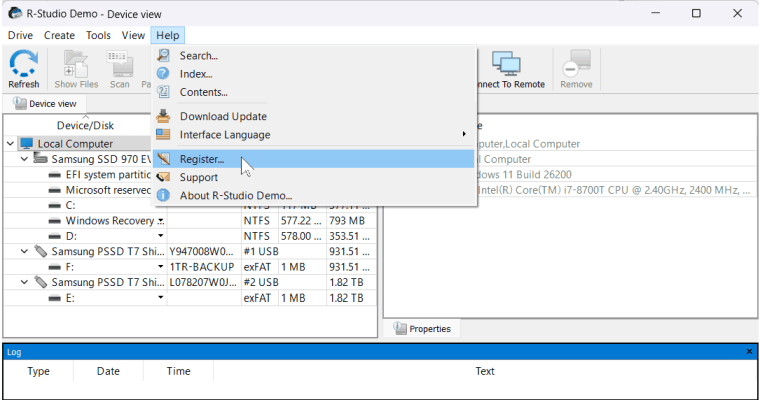The width and height of the screenshot is (760, 400).
Task: Click the first Samsung PSSD T7 USB icon
Action: tap(40, 251)
